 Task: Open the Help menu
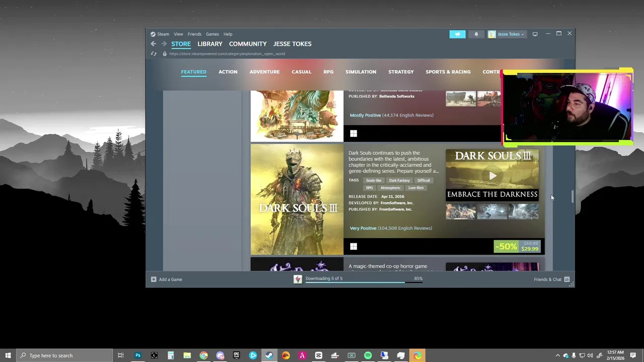(x=228, y=34)
